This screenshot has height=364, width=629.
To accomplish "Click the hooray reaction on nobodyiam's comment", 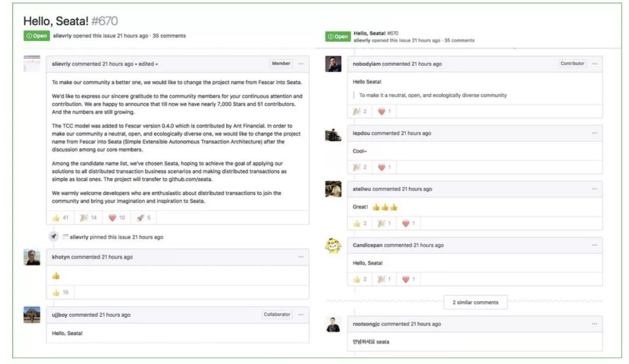I will [x=360, y=111].
